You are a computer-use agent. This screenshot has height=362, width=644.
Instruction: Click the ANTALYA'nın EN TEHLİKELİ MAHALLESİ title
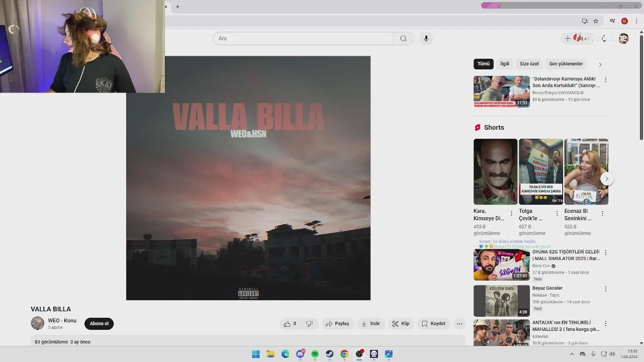tap(566, 326)
